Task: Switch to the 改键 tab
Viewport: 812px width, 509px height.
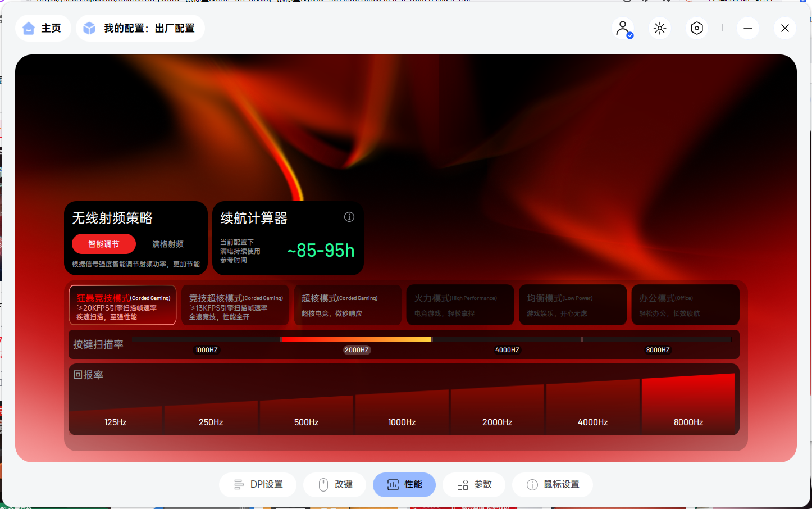Action: (335, 485)
